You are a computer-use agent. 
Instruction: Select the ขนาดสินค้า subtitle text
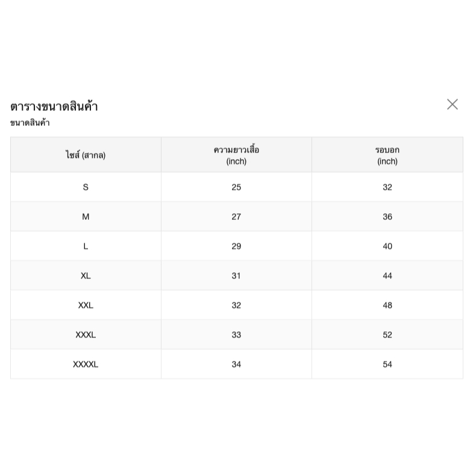click(30, 123)
